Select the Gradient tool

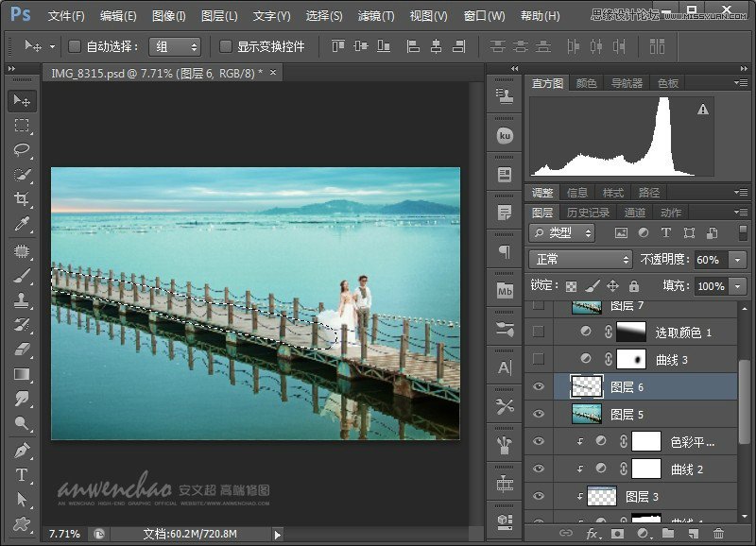point(22,374)
